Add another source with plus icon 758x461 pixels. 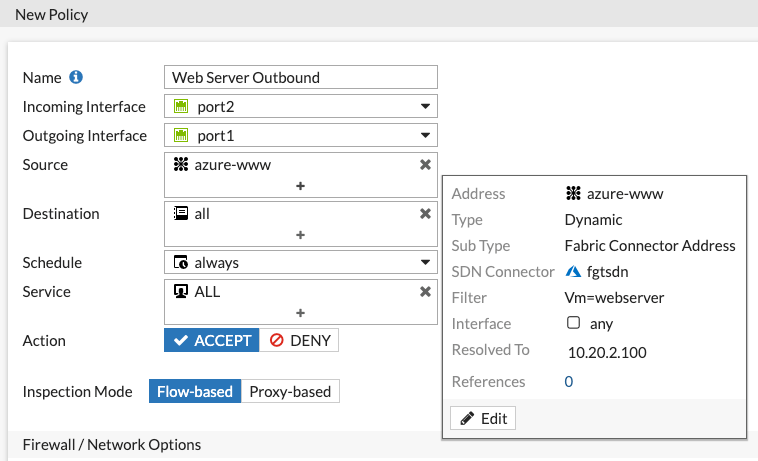(x=300, y=186)
